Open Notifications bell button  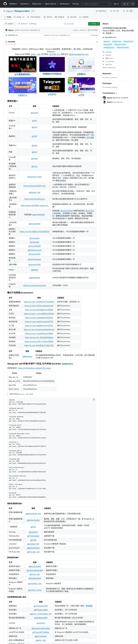(101, 11)
